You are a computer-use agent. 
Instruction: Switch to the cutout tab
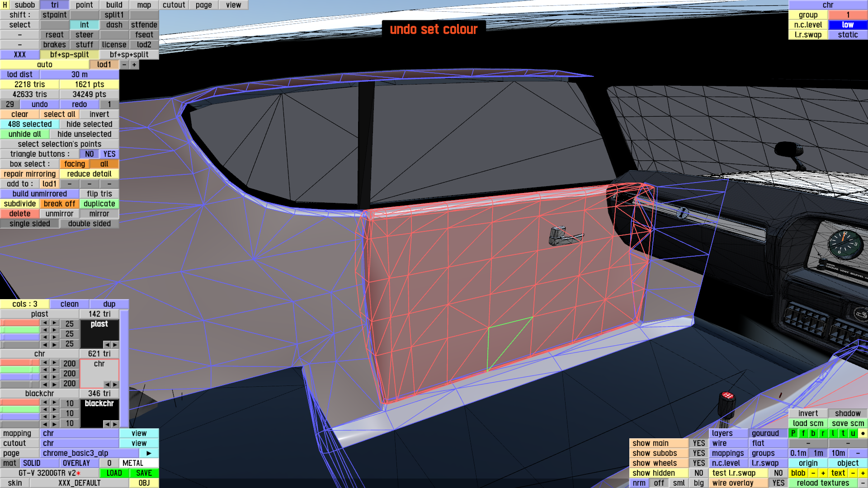click(174, 5)
